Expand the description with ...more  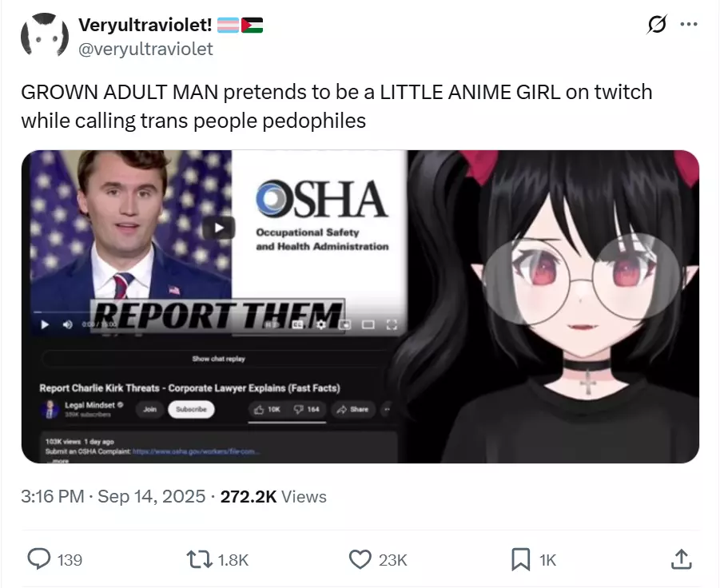tap(60, 460)
